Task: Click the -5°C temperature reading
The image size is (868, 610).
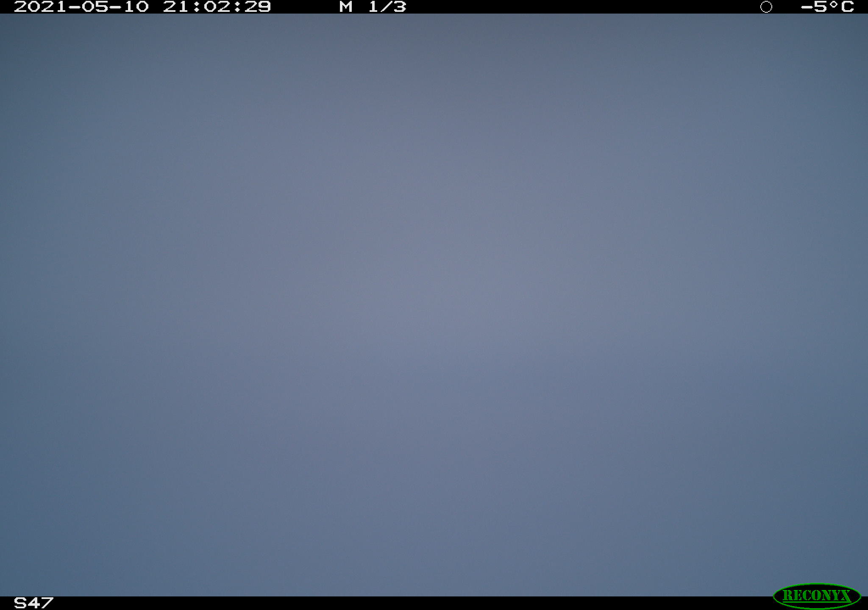Action: coord(827,7)
